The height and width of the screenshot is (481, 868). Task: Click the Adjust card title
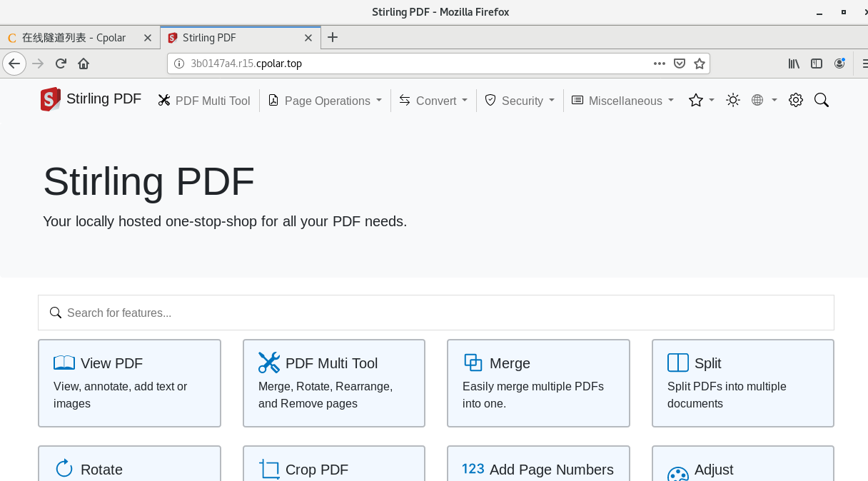(714, 470)
